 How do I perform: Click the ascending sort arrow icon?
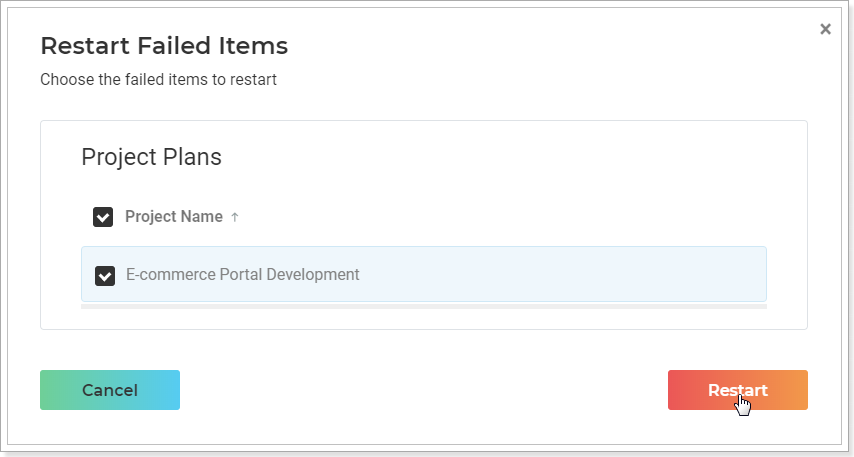[234, 217]
